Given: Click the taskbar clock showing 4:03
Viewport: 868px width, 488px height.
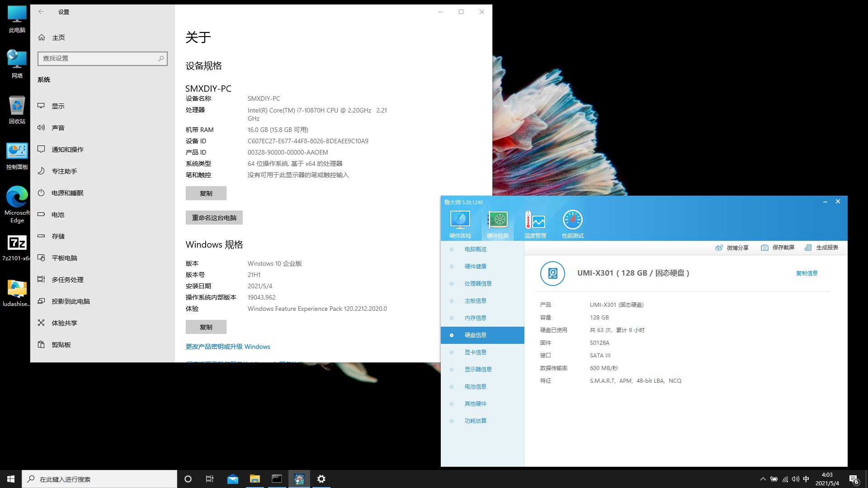Looking at the screenshot, I should (x=827, y=479).
